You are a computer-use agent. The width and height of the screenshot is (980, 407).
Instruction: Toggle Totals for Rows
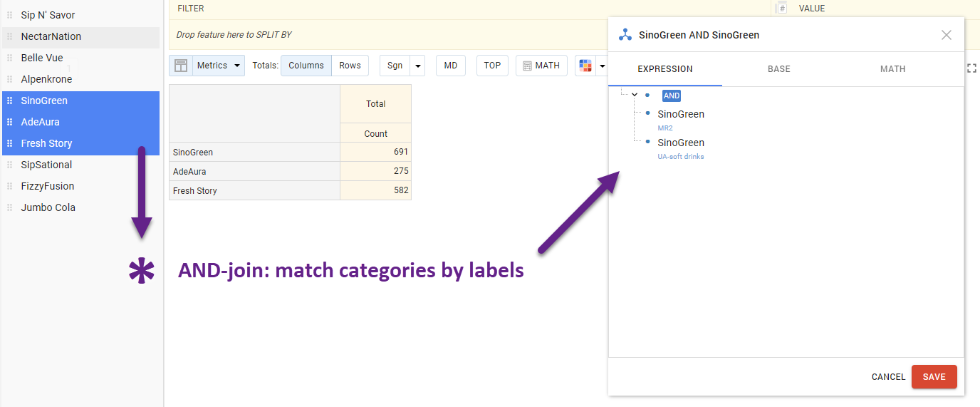(350, 66)
